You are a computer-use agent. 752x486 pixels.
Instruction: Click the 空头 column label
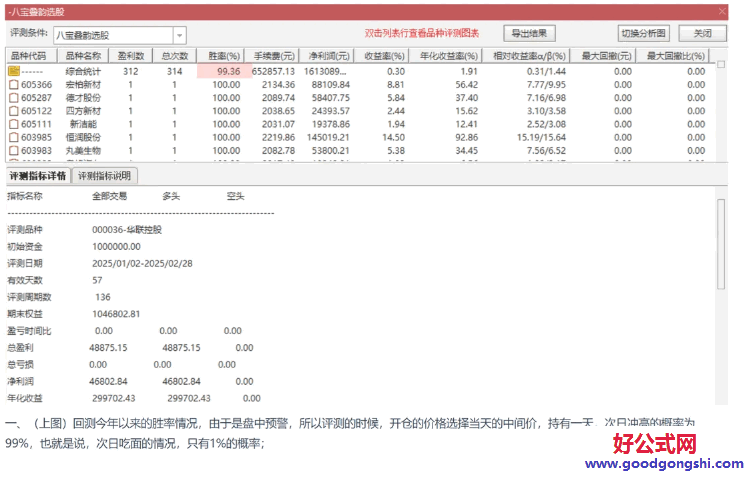(235, 196)
